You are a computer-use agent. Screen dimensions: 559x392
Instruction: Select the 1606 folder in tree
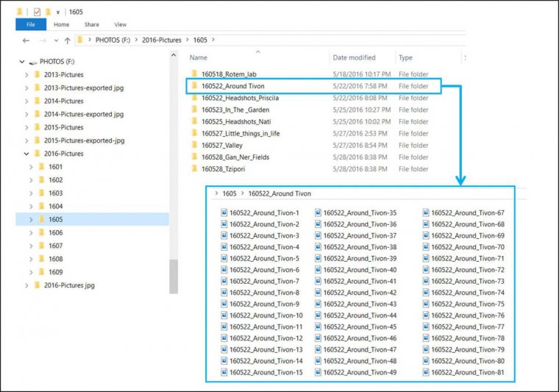(55, 232)
